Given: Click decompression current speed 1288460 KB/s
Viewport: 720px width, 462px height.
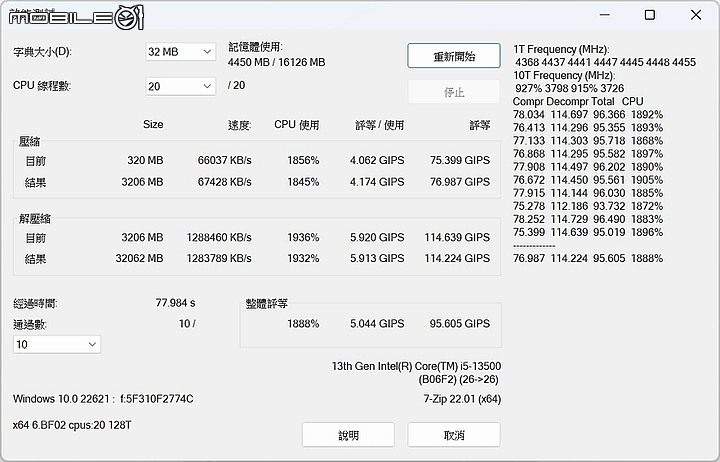Looking at the screenshot, I should tap(219, 237).
